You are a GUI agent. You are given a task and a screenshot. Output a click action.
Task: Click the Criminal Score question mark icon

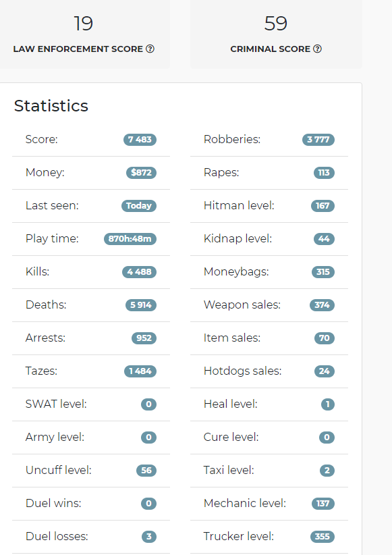pyautogui.click(x=317, y=49)
